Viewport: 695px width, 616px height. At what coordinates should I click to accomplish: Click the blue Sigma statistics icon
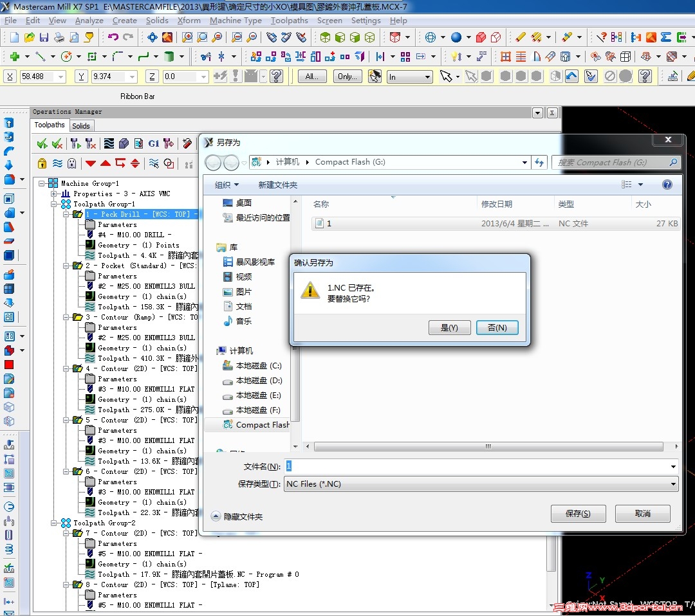click(666, 38)
